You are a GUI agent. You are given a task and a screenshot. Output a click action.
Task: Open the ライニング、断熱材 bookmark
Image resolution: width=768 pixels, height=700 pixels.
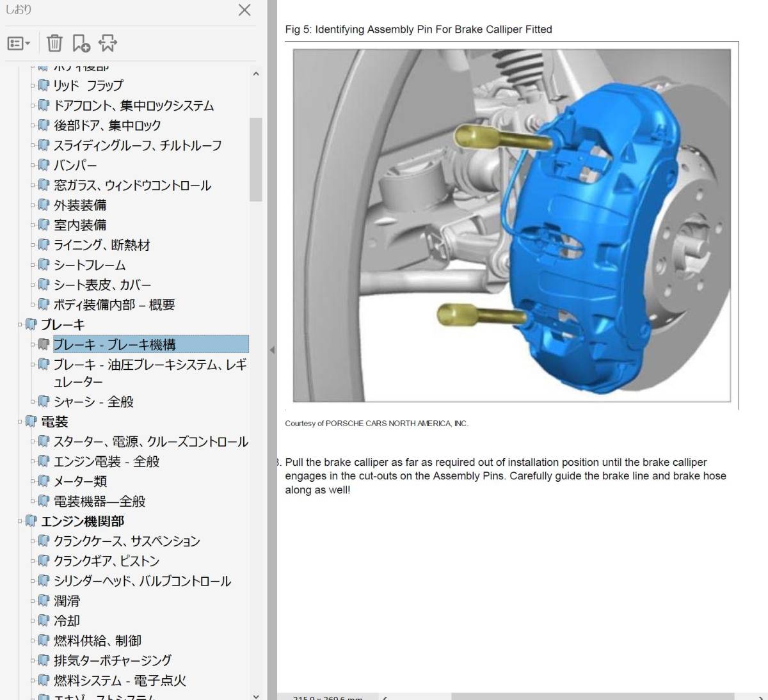[102, 245]
